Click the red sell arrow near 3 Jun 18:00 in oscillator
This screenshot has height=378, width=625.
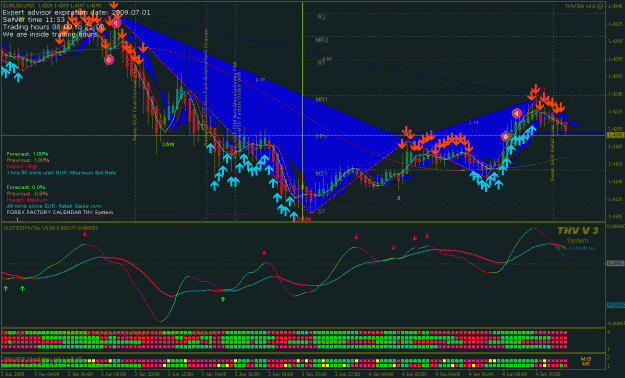pos(264,252)
